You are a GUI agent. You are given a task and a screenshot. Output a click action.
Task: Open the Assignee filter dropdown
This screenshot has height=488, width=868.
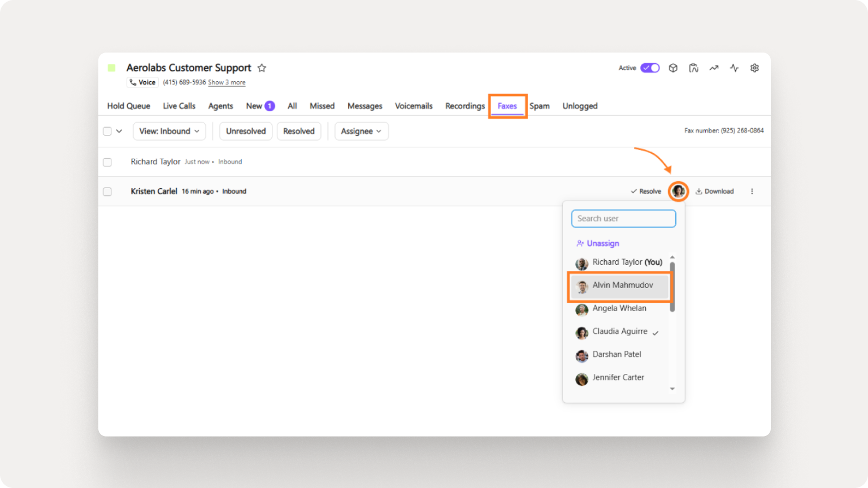click(x=361, y=131)
